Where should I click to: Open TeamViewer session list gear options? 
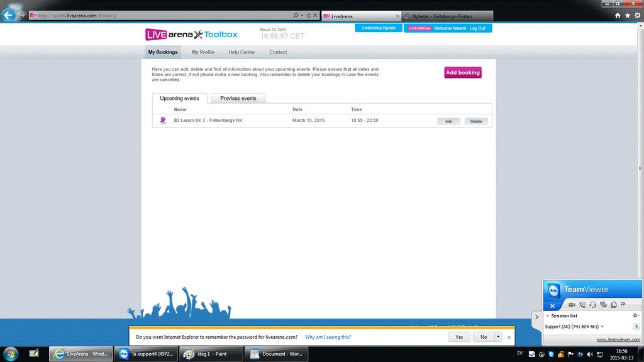(x=636, y=315)
